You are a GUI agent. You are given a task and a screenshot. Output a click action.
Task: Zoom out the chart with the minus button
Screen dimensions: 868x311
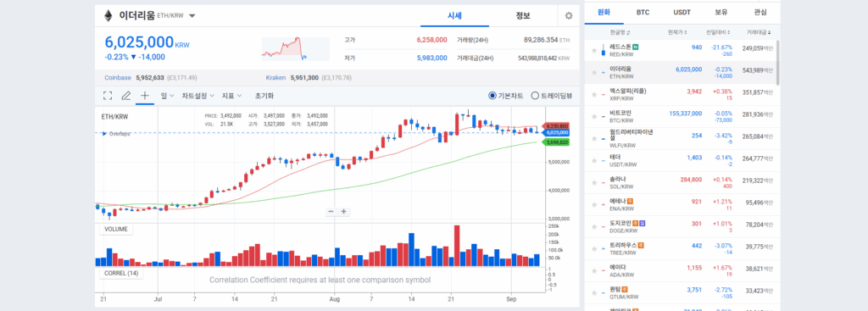click(x=331, y=211)
